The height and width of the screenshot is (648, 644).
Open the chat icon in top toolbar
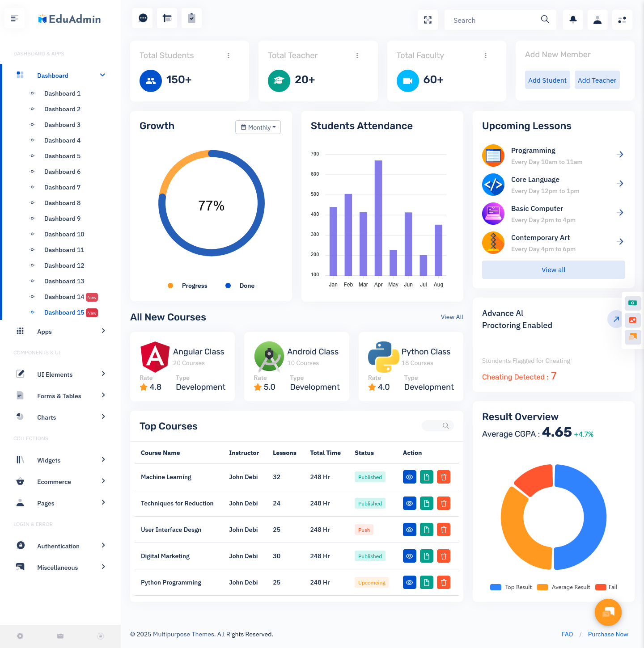pos(143,18)
